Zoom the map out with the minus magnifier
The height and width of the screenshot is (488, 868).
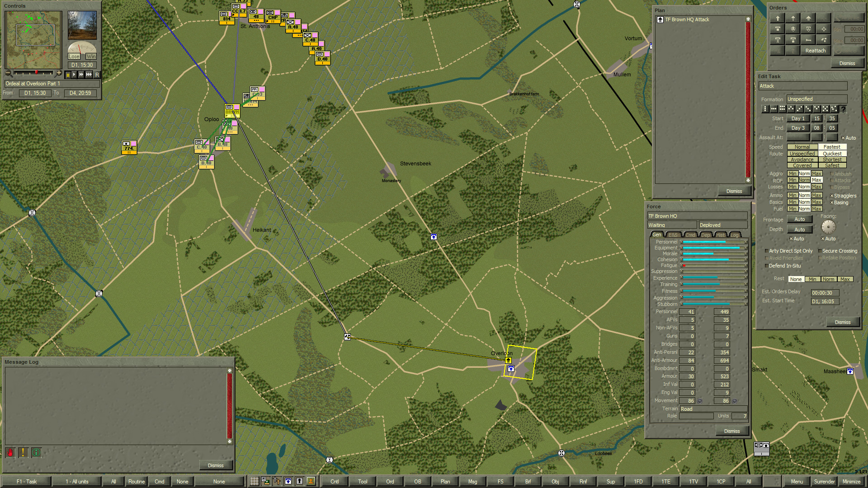point(8,73)
